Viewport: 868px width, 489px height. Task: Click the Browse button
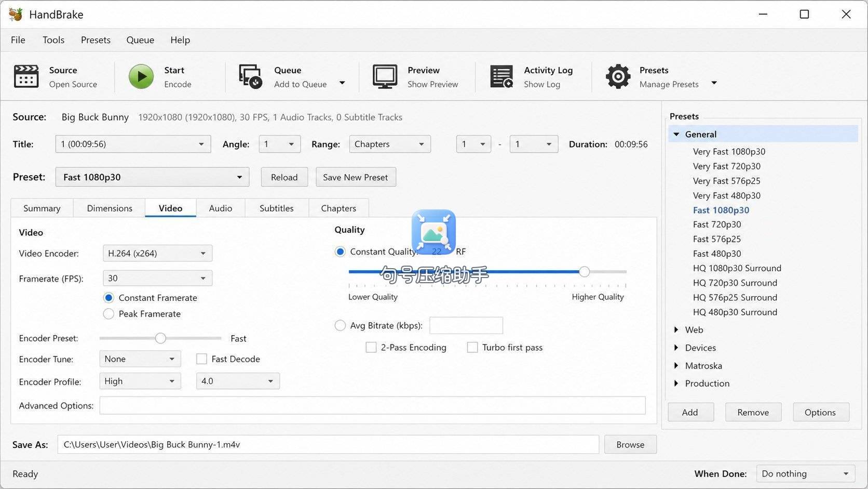(630, 445)
